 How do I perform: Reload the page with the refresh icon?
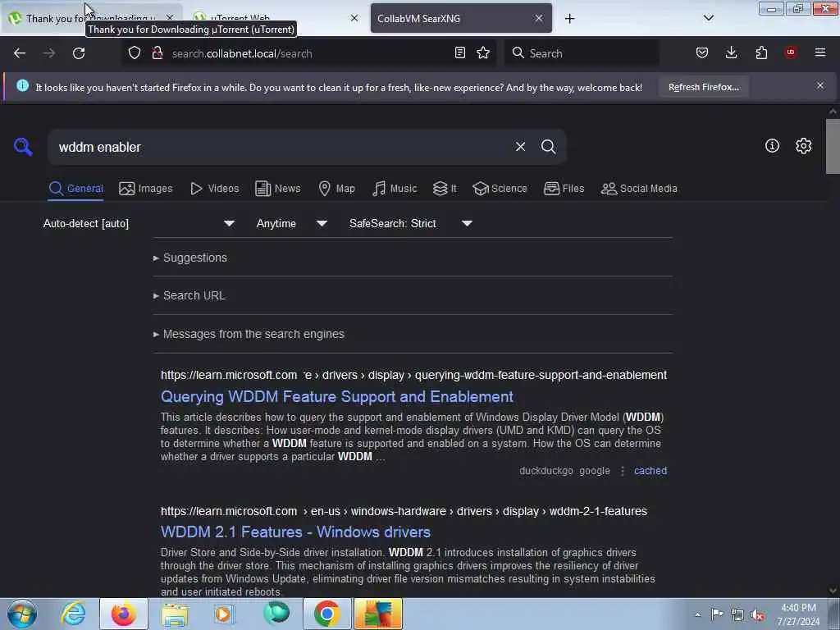coord(79,53)
